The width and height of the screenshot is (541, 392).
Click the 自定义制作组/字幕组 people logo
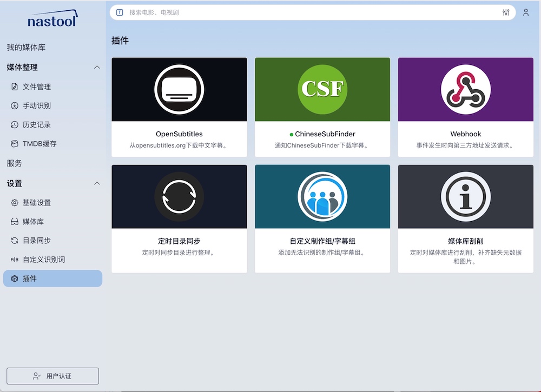tap(322, 196)
